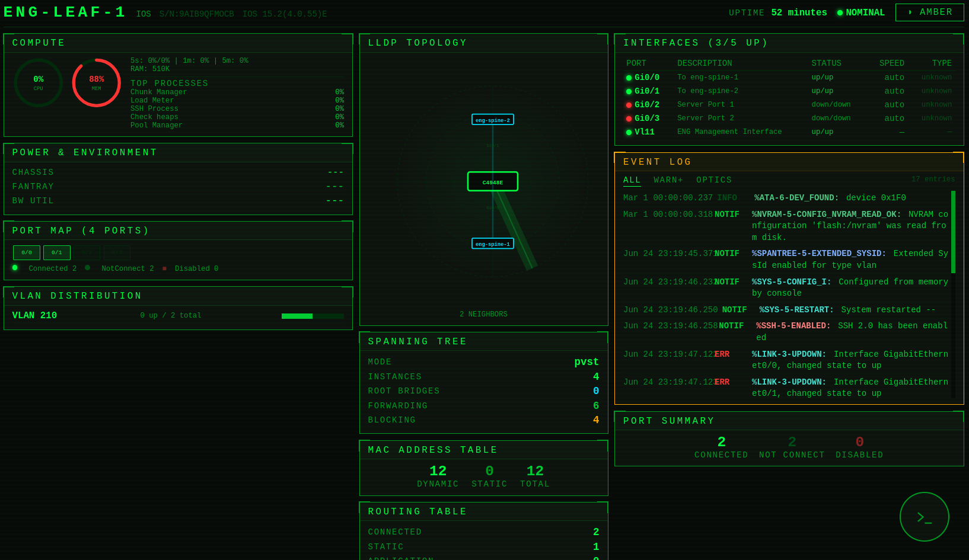Screen dimensions: 969x560
Task: Click the Routing Table CONNECTED row
Action: [x=483, y=532]
